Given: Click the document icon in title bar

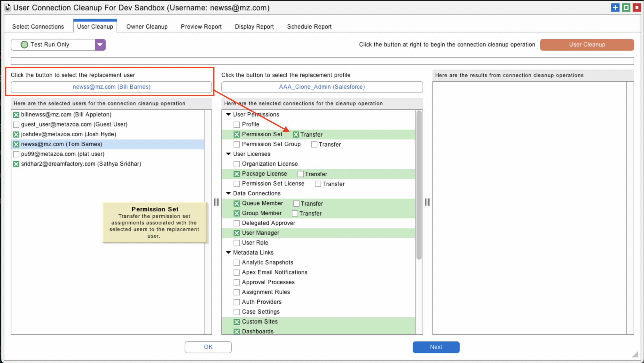Looking at the screenshot, I should pos(8,8).
